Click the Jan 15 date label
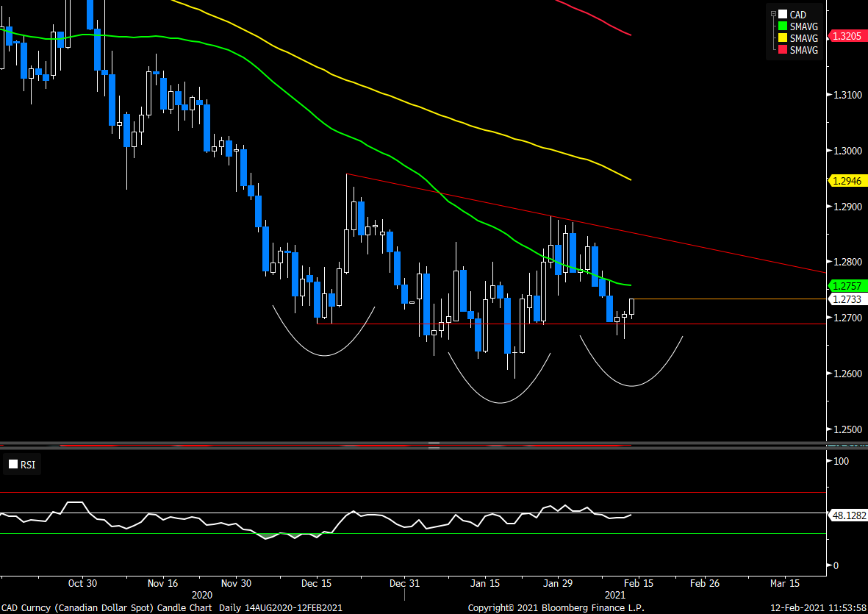Screen dimensions: 868x614 (486, 584)
